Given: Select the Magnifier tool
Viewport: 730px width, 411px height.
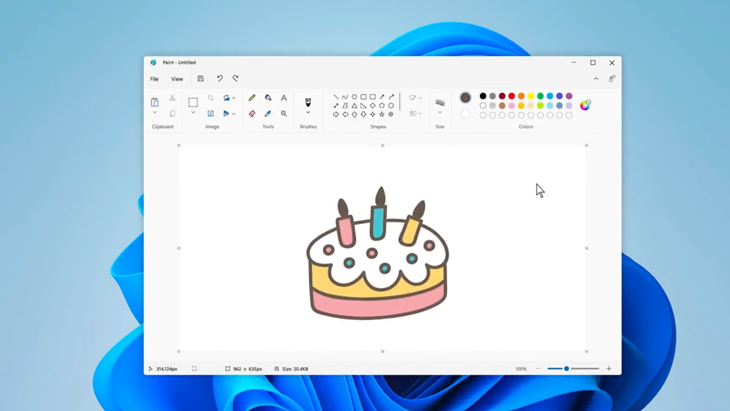Looking at the screenshot, I should pyautogui.click(x=284, y=114).
